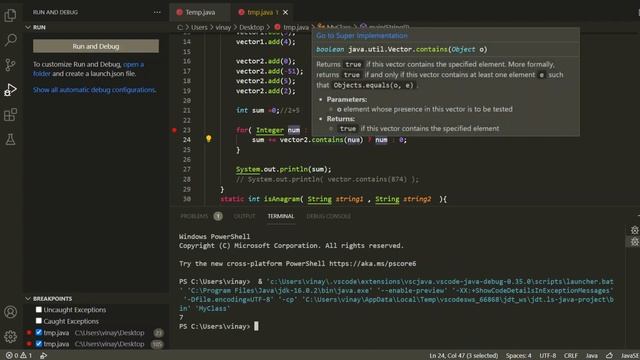Close the tmp.java editor tab
Image resolution: width=640 pixels, height=360 pixels.
pyautogui.click(x=285, y=12)
